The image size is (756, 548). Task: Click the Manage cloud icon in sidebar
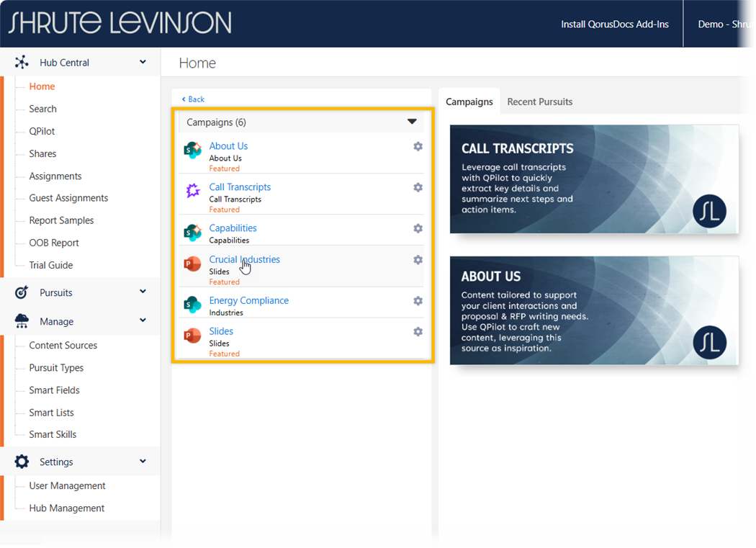(x=22, y=322)
